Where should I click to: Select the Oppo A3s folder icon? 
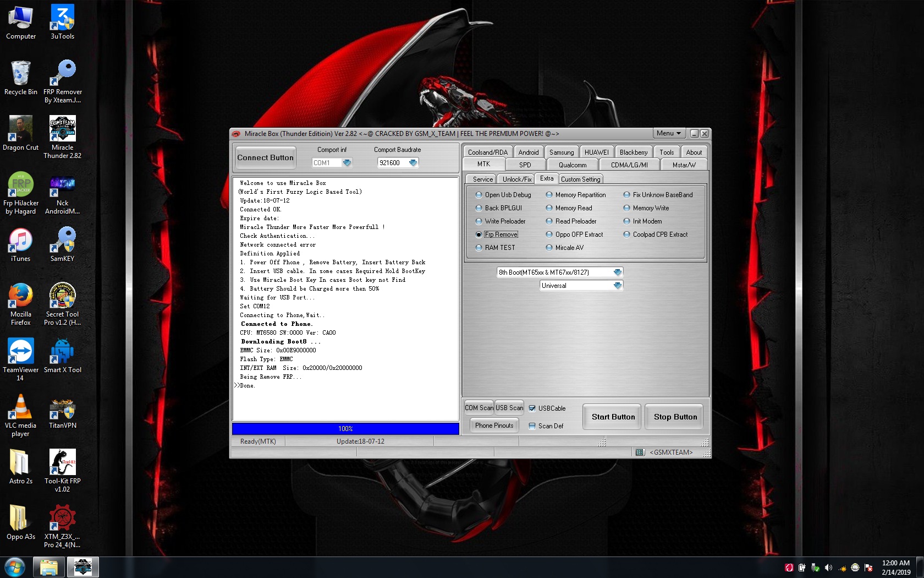tap(21, 523)
